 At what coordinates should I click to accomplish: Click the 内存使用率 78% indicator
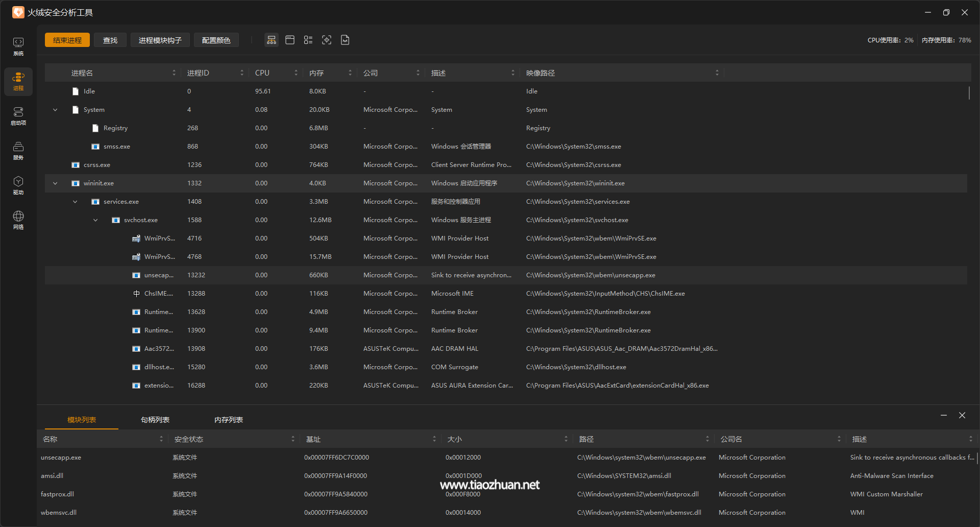[x=946, y=40]
